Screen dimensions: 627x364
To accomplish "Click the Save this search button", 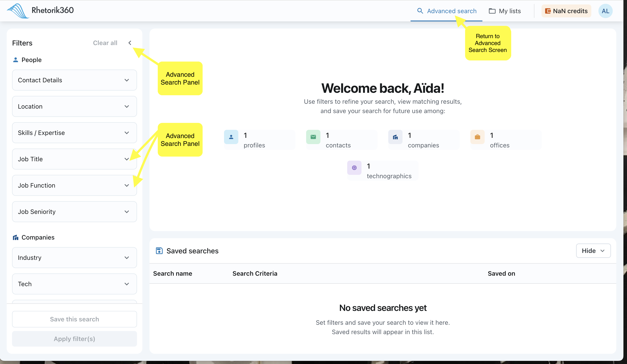I will pos(74,319).
